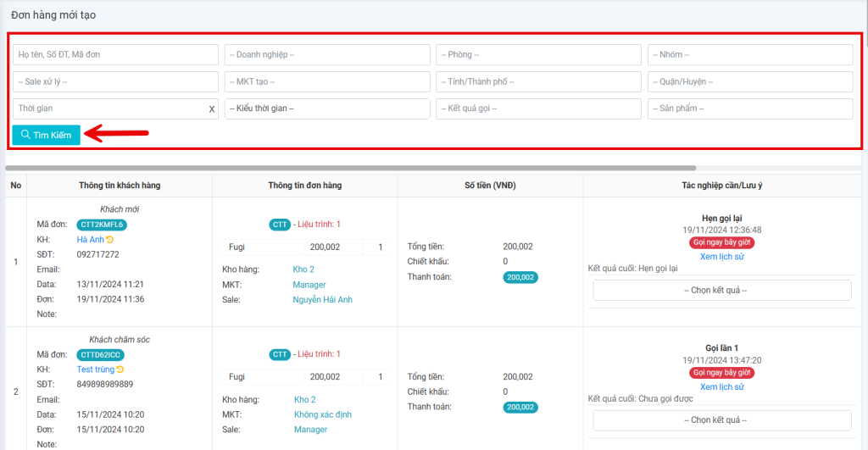Open sale link Nguyễn Hải Anh
This screenshot has height=450, width=868.
pyautogui.click(x=322, y=300)
